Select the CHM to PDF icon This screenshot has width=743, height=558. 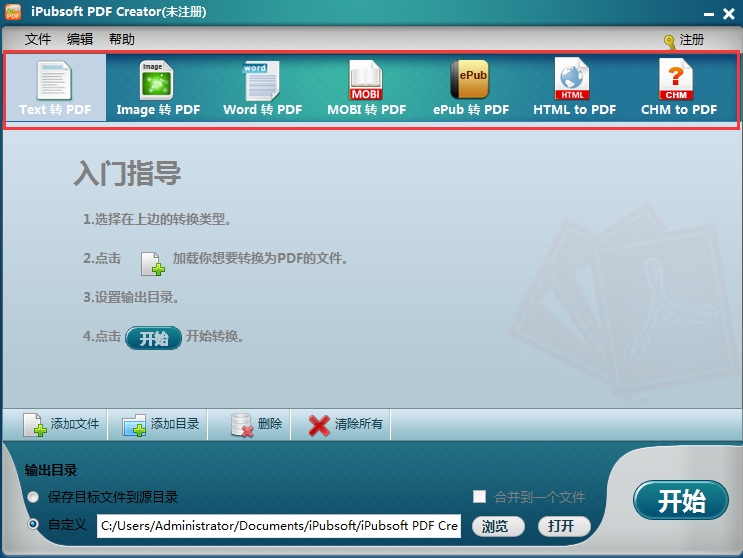point(679,88)
